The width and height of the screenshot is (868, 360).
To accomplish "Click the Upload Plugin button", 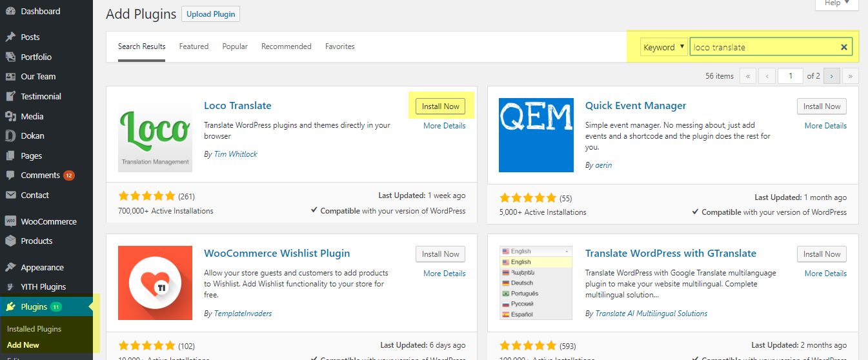I will point(211,14).
